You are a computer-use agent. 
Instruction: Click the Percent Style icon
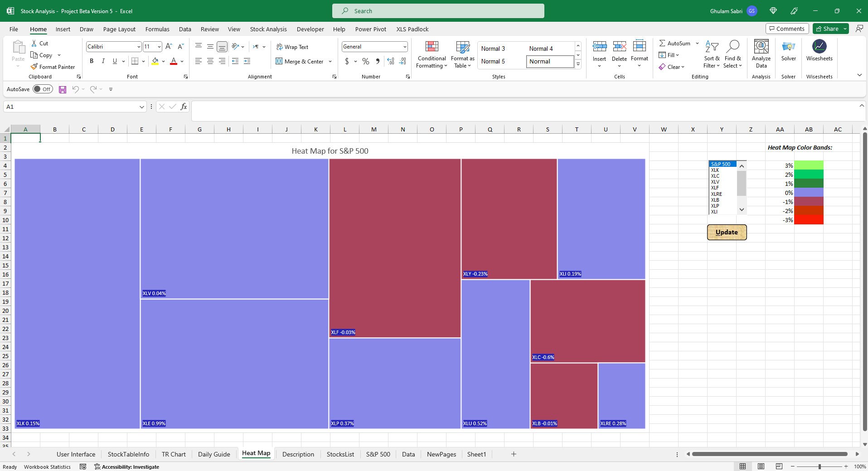coord(365,61)
